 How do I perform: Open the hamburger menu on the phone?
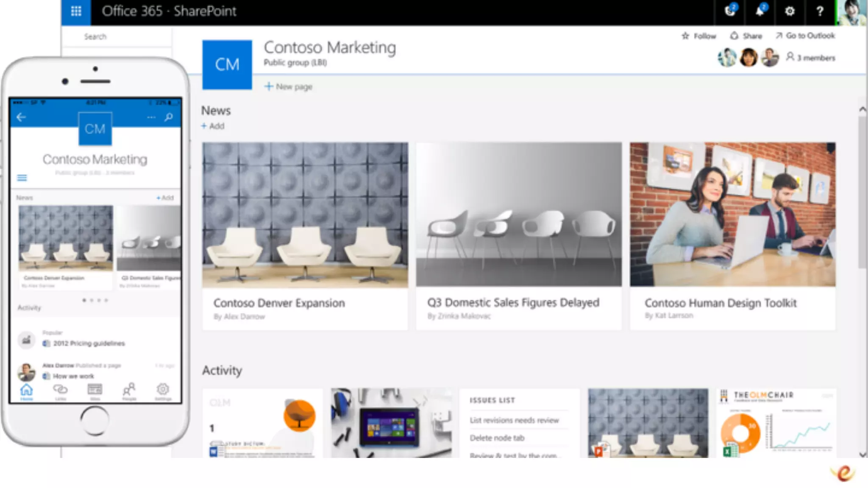click(x=22, y=178)
